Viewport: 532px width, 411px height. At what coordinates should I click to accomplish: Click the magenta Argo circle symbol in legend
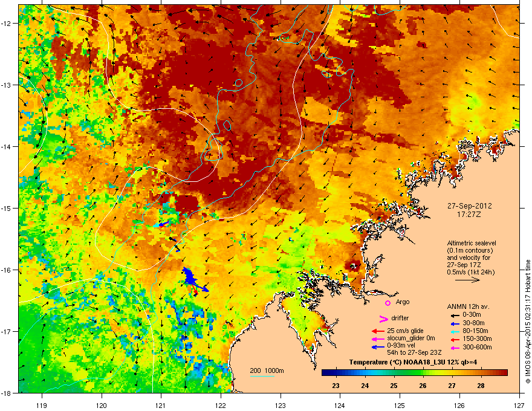click(388, 303)
